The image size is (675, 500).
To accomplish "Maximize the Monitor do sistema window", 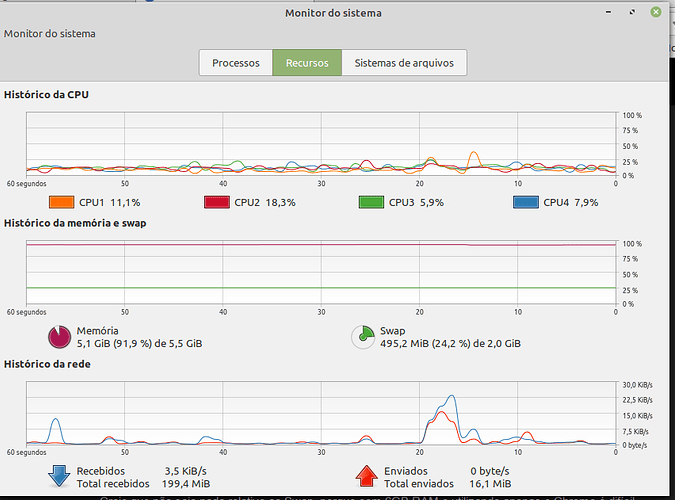I will (632, 12).
